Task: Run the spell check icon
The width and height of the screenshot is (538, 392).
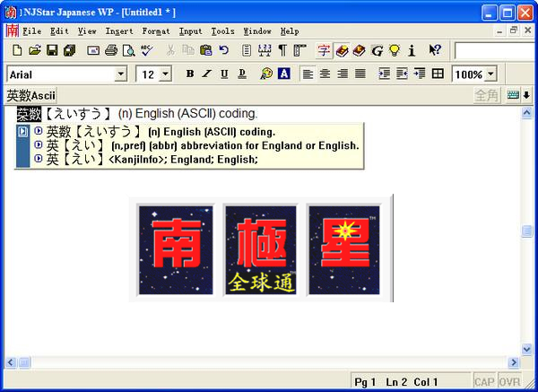Action: [146, 51]
